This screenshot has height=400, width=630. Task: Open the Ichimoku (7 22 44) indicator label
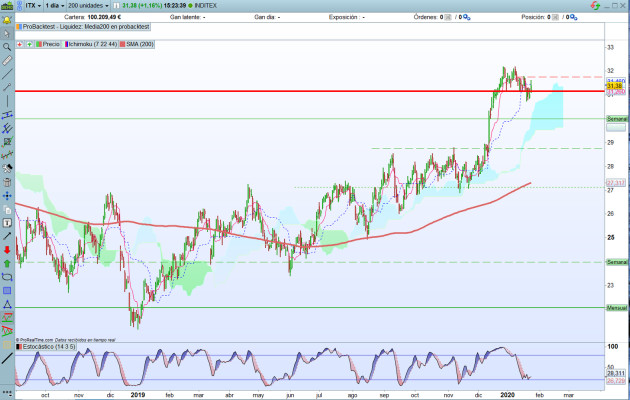pyautogui.click(x=91, y=44)
